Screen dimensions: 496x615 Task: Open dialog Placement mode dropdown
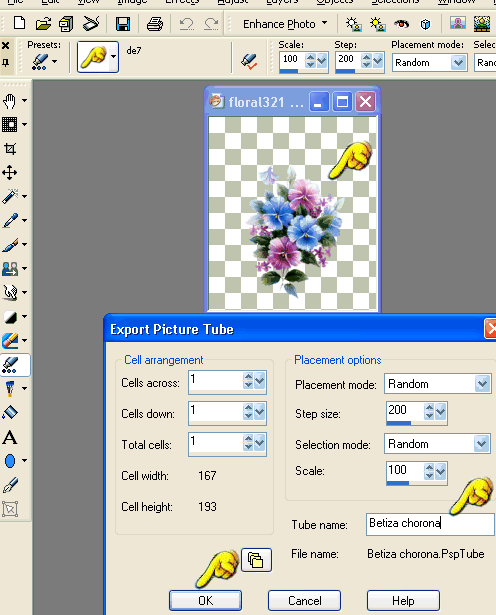pos(482,384)
